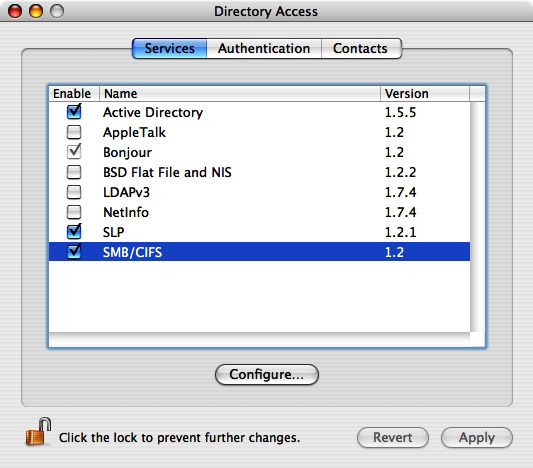Enable BSD Flat File and NIS checkbox
This screenshot has height=468, width=533.
pos(74,172)
